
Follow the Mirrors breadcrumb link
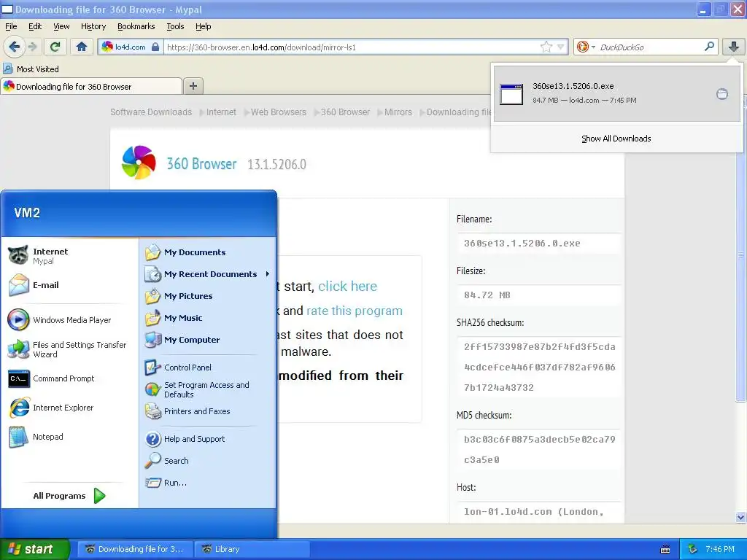click(x=398, y=112)
